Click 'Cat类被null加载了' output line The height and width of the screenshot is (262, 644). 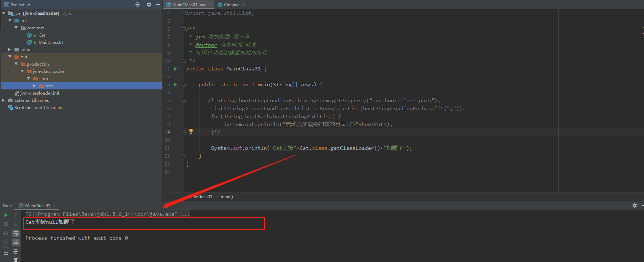(50, 222)
